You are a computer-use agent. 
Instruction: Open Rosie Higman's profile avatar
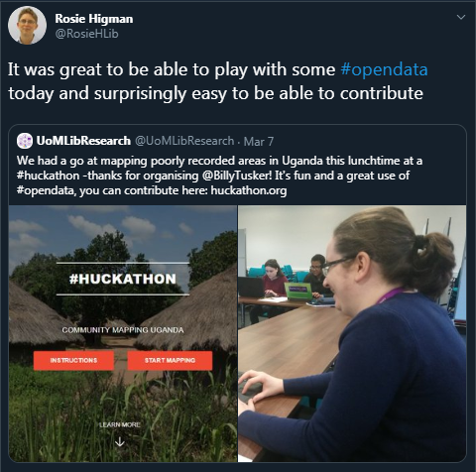pos(27,25)
